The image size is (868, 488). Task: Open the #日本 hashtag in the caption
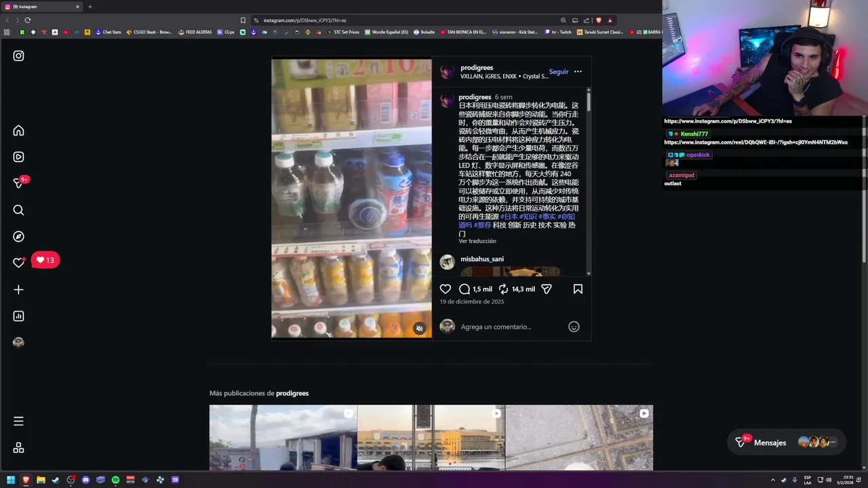pos(509,217)
